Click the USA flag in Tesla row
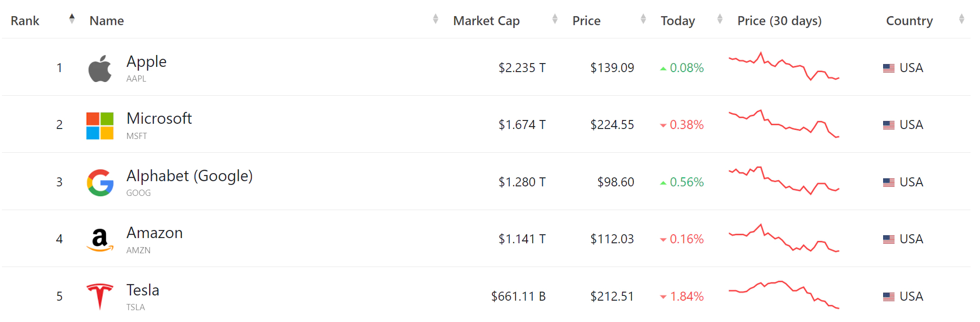This screenshot has height=322, width=980. point(888,297)
